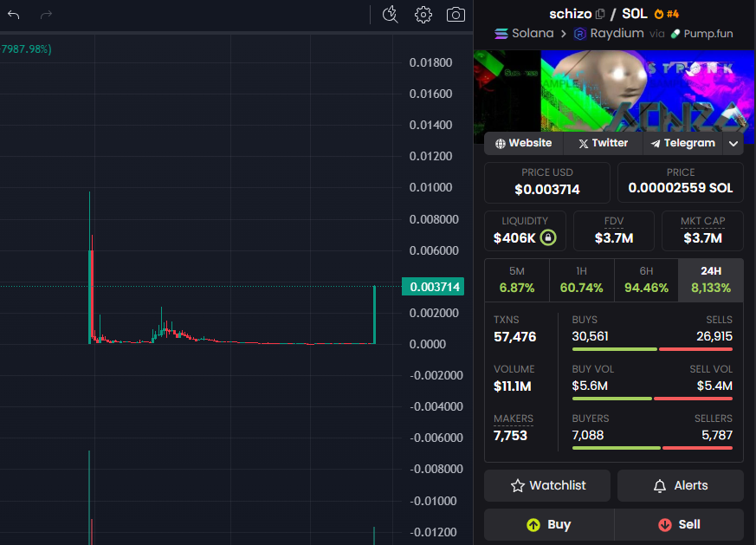The image size is (756, 545).
Task: Open Alerts for this pair
Action: point(681,486)
